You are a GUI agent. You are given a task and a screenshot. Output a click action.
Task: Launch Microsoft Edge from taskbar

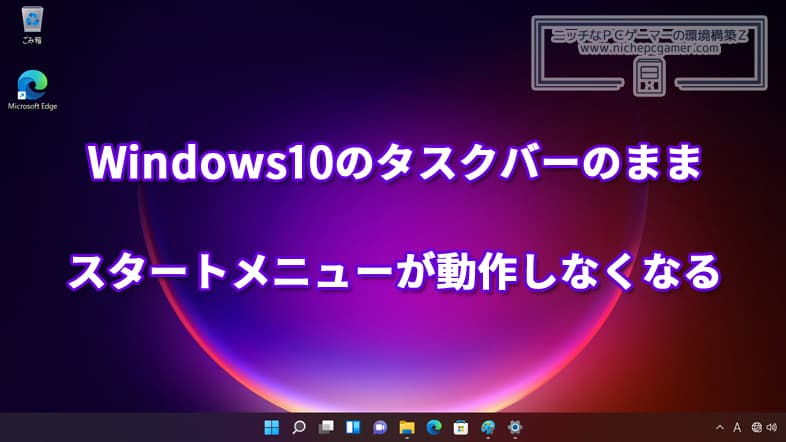(434, 427)
